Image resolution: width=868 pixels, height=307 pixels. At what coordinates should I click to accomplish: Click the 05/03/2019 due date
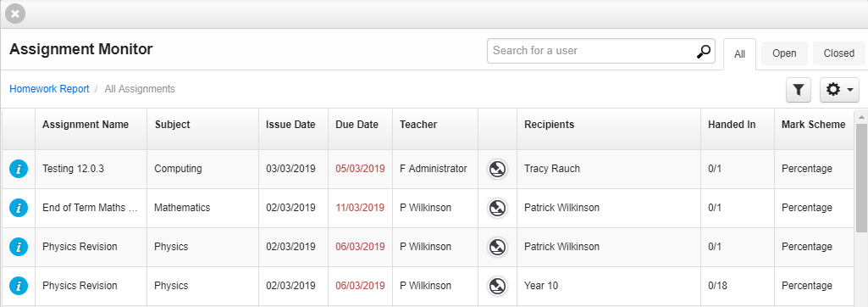(x=360, y=169)
